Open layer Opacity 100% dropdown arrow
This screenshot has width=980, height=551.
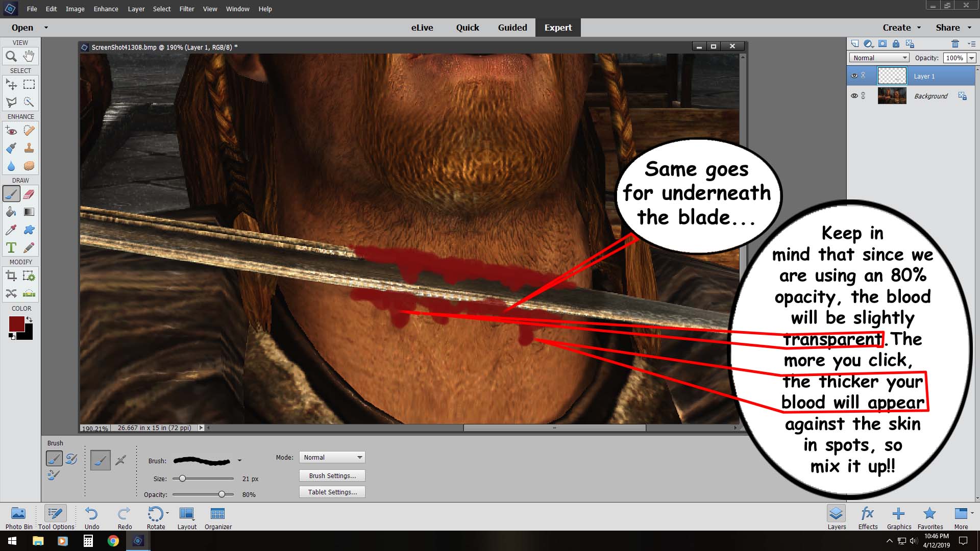(x=971, y=58)
